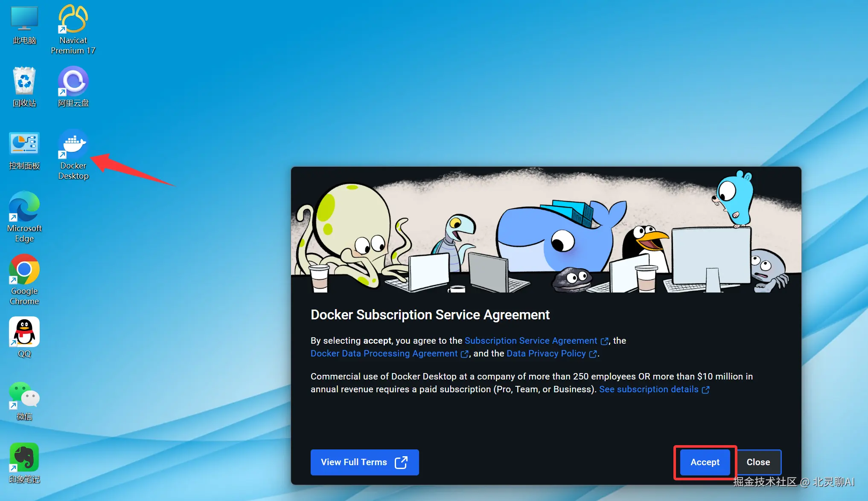This screenshot has width=868, height=501.
Task: Launch the Microsoft Edge shortcut
Action: point(24,207)
